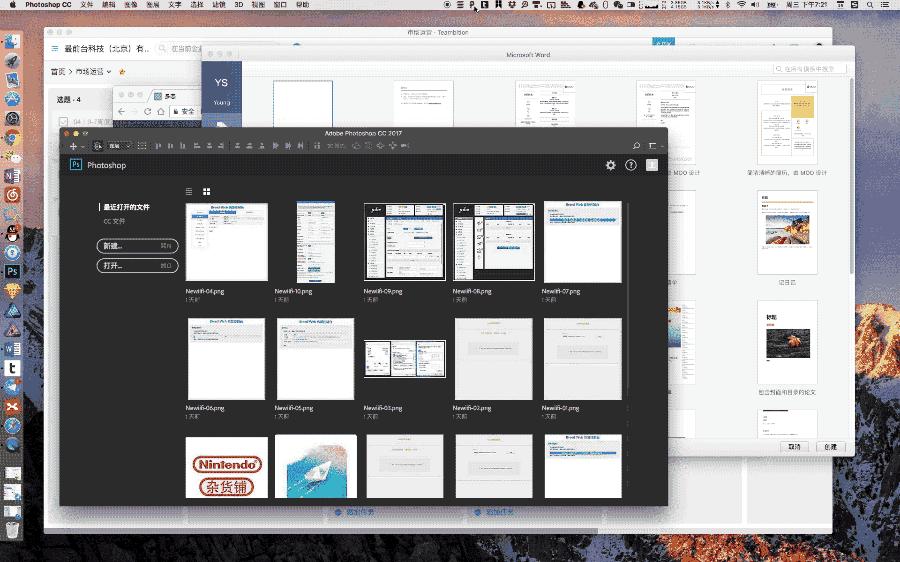Switch recent files to list view
900x562 pixels.
189,192
